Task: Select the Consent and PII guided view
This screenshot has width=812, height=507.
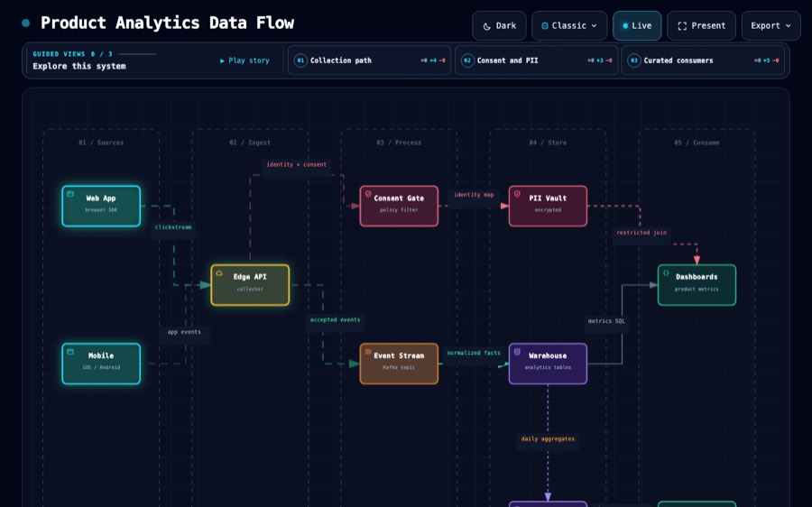Action: pos(536,60)
